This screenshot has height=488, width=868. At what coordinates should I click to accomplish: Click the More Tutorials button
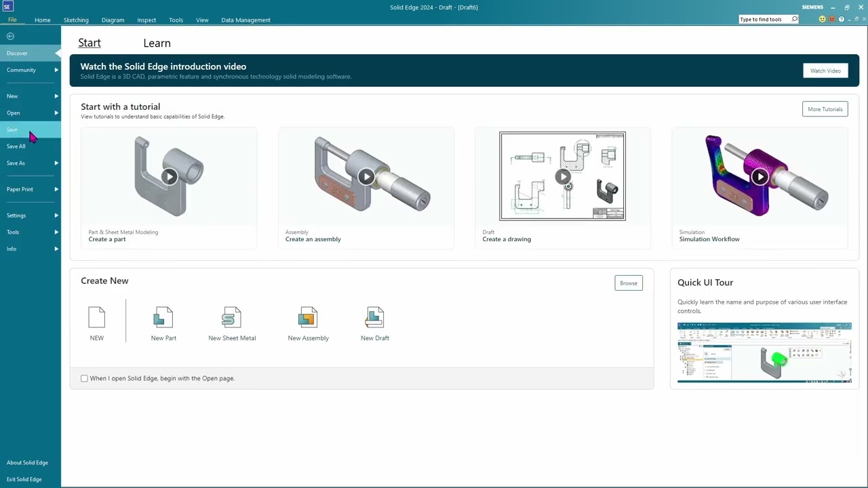(825, 109)
